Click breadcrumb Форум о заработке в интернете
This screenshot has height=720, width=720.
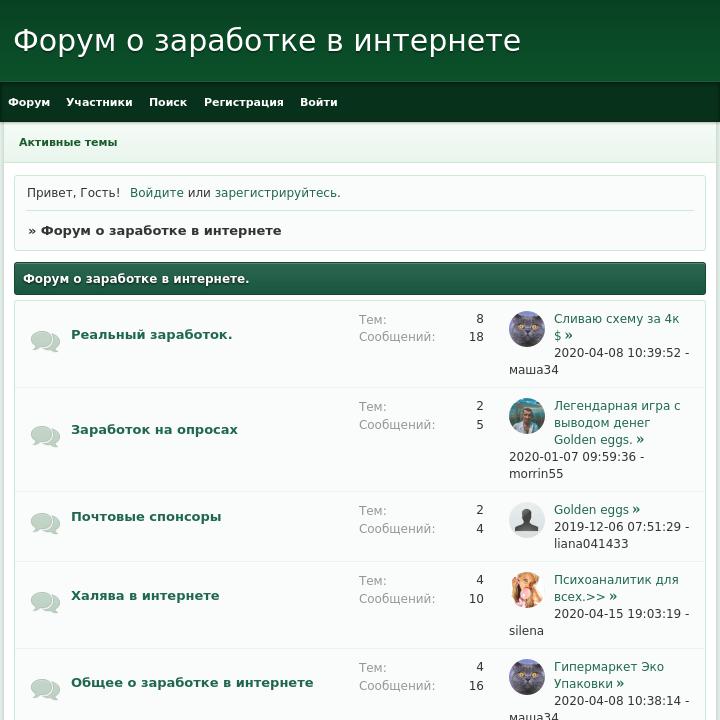tap(161, 231)
